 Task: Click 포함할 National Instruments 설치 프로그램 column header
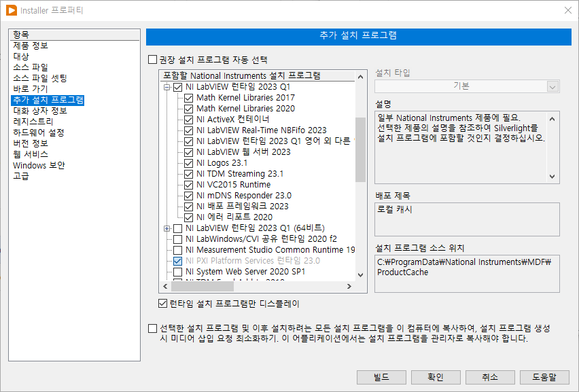(x=258, y=75)
